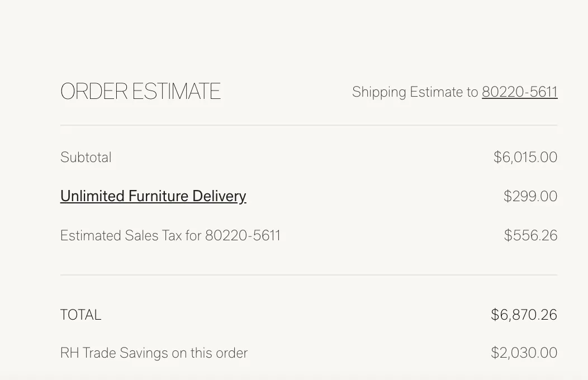Click the divider line below the ORDER ESTIMATE heading
Screen dimensions: 588x380
[x=309, y=125]
